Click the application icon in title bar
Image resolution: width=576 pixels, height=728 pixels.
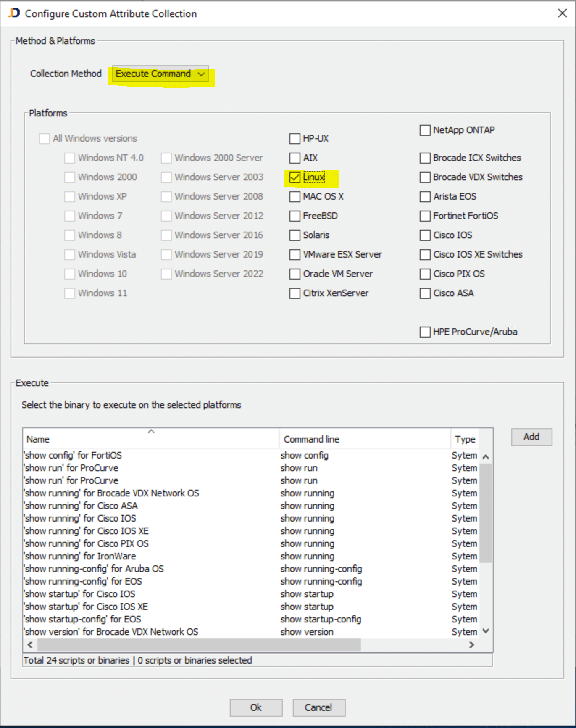point(14,13)
